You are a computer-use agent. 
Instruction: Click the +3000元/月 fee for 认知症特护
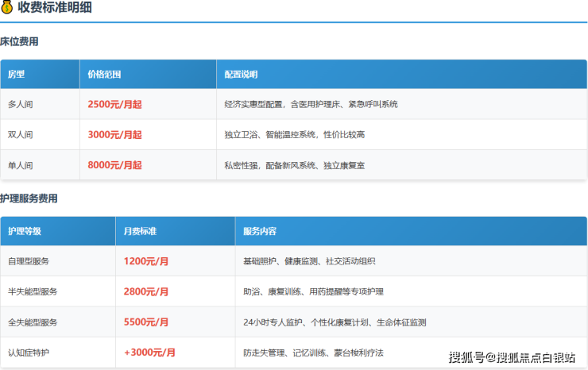pyautogui.click(x=149, y=353)
